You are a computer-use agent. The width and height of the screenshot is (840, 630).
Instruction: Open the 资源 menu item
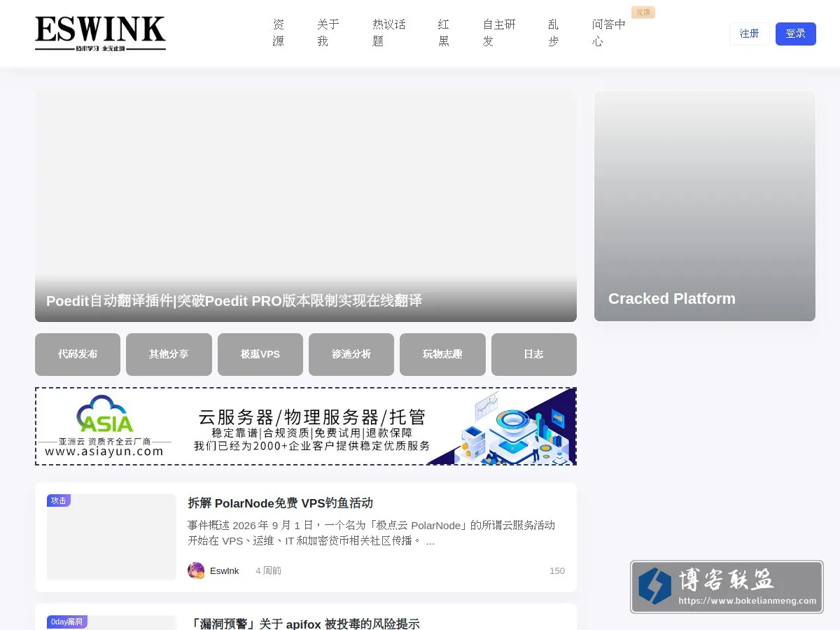pos(279,33)
